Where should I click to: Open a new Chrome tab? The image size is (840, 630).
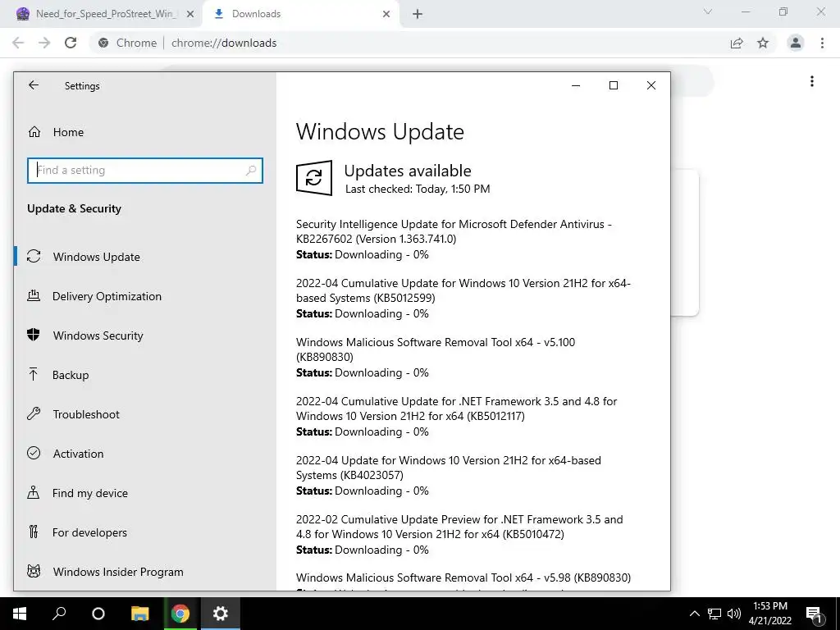tap(418, 15)
